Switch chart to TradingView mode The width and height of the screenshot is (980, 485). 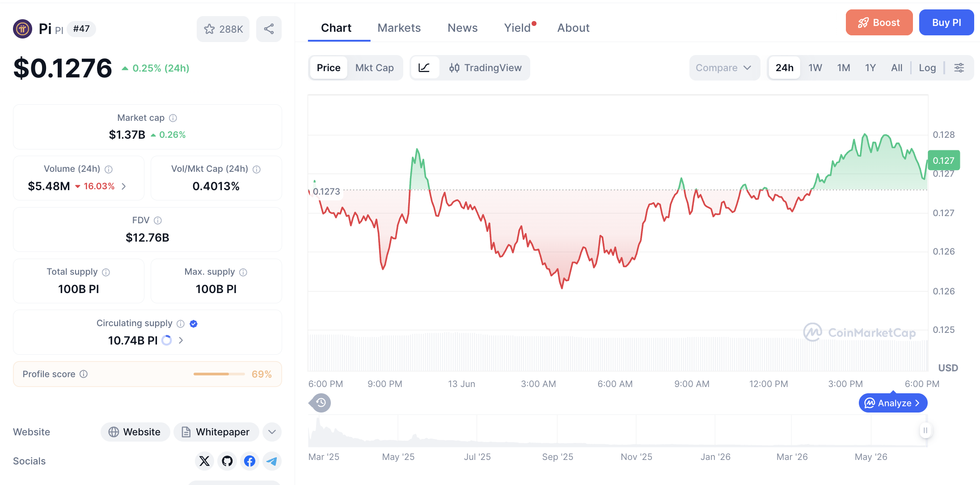pyautogui.click(x=485, y=68)
